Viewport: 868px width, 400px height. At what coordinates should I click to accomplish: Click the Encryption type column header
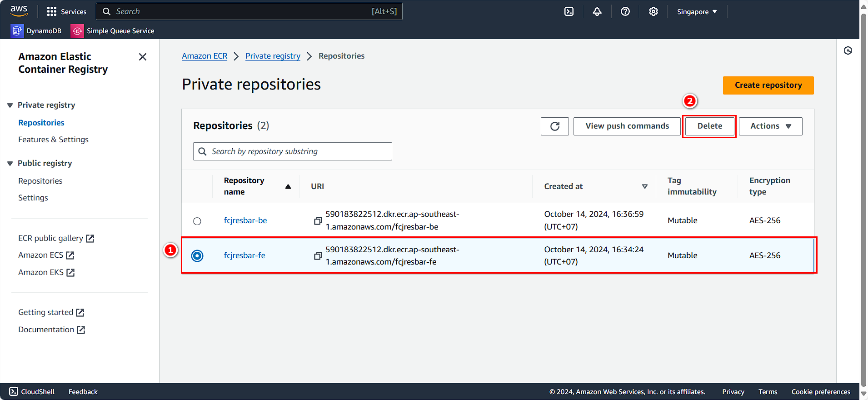click(770, 186)
